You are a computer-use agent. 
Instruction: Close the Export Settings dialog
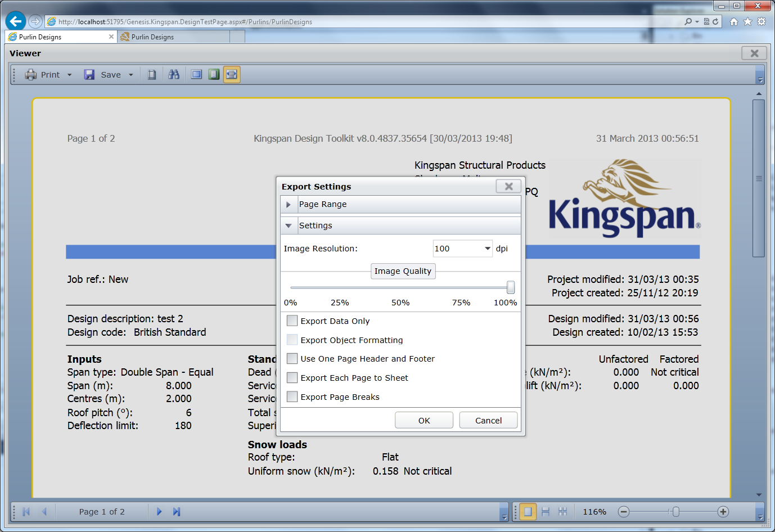[x=508, y=186]
